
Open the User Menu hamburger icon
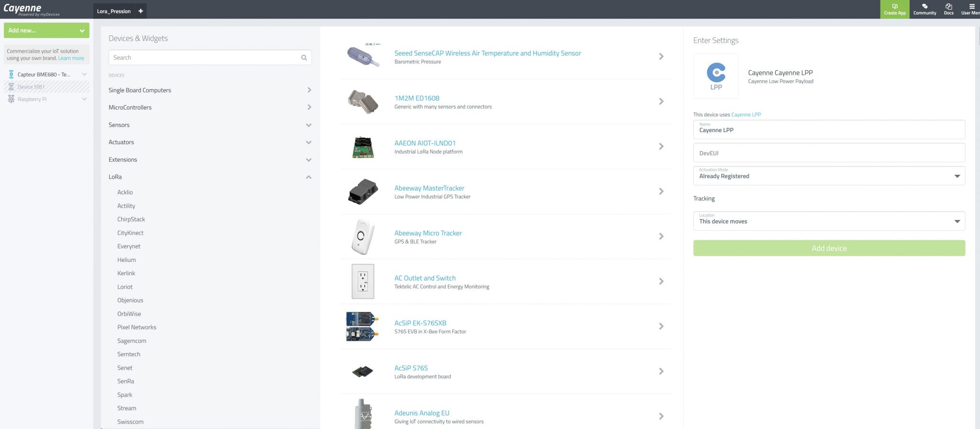[971, 7]
